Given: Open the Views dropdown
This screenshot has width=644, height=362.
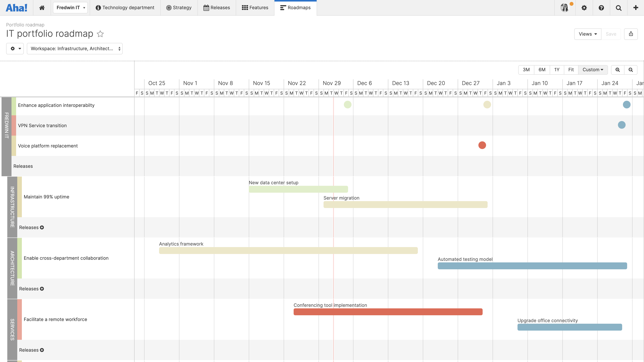Looking at the screenshot, I should (x=587, y=34).
